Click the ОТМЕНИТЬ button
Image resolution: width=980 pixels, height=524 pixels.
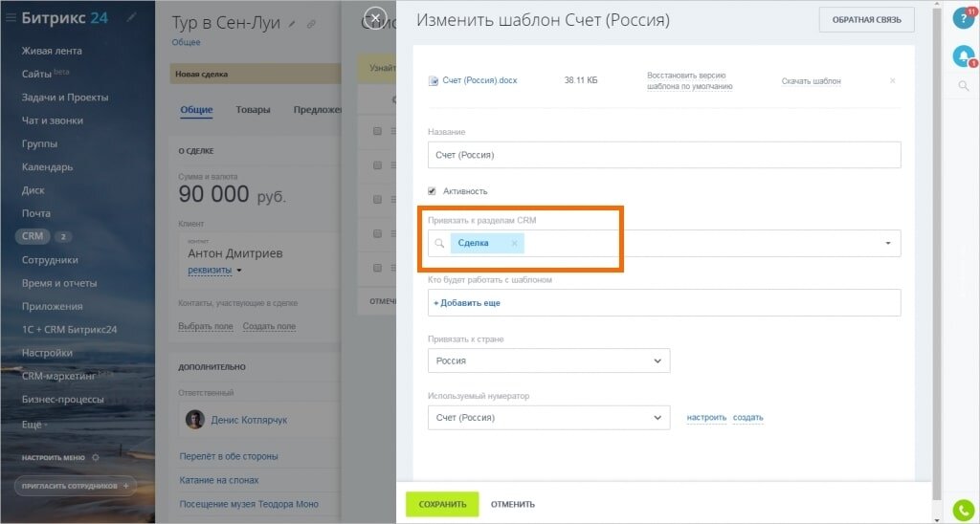click(512, 504)
